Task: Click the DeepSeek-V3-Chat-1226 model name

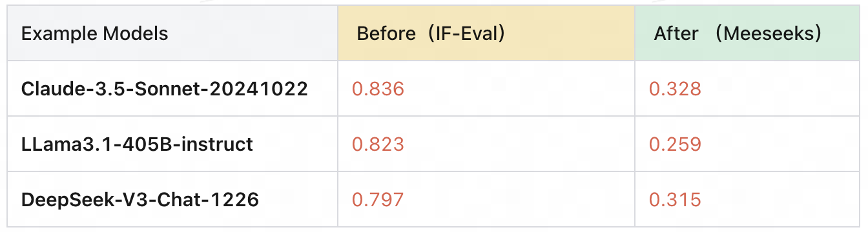Action: coord(140,200)
